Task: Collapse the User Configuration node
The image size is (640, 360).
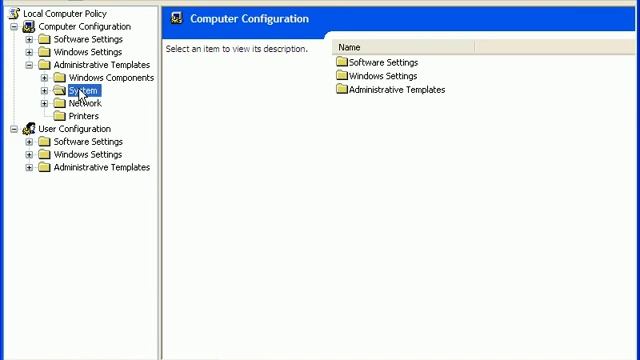Action: (14, 129)
